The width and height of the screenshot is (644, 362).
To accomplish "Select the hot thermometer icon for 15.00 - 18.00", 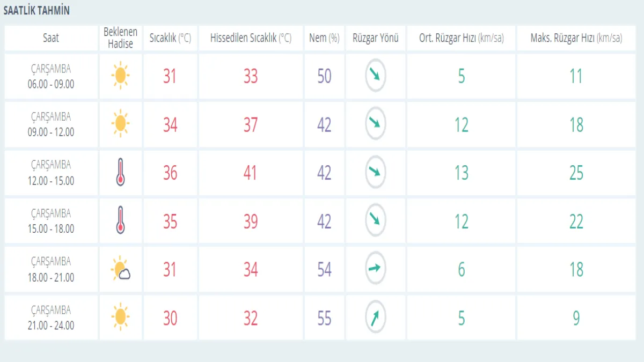I will (x=120, y=221).
